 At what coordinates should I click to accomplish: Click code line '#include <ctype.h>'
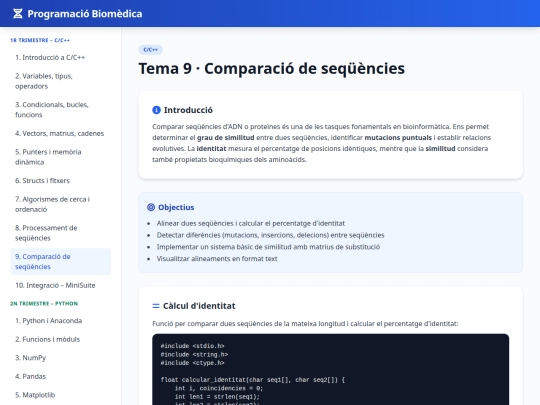pos(193,363)
